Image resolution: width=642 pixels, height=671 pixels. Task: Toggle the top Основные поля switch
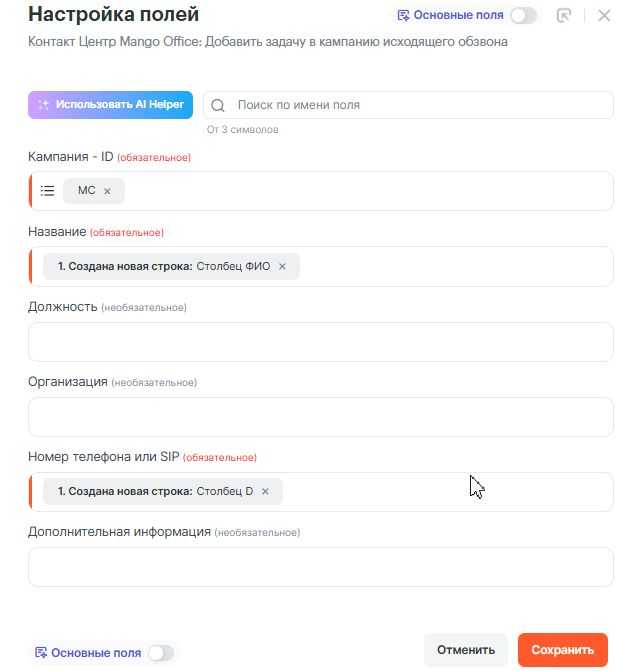[523, 16]
